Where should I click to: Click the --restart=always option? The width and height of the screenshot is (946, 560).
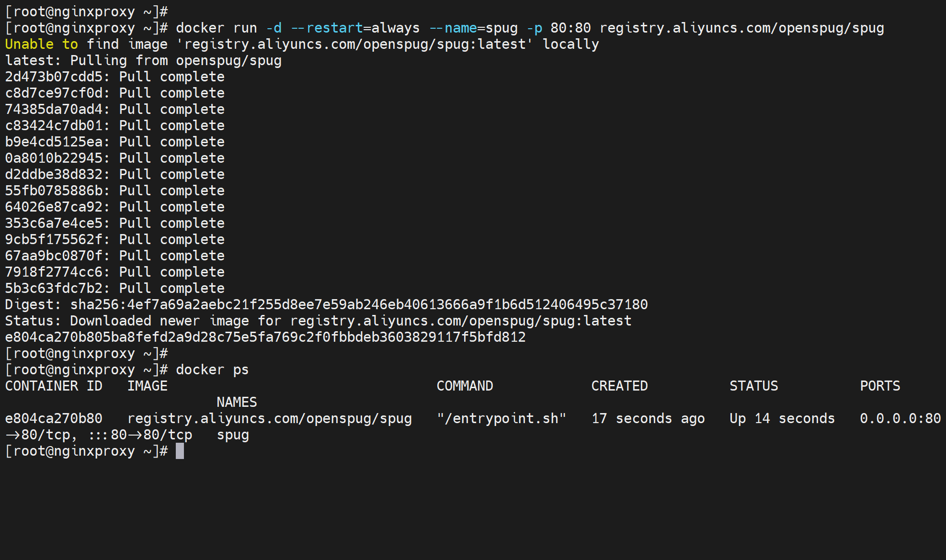point(355,28)
